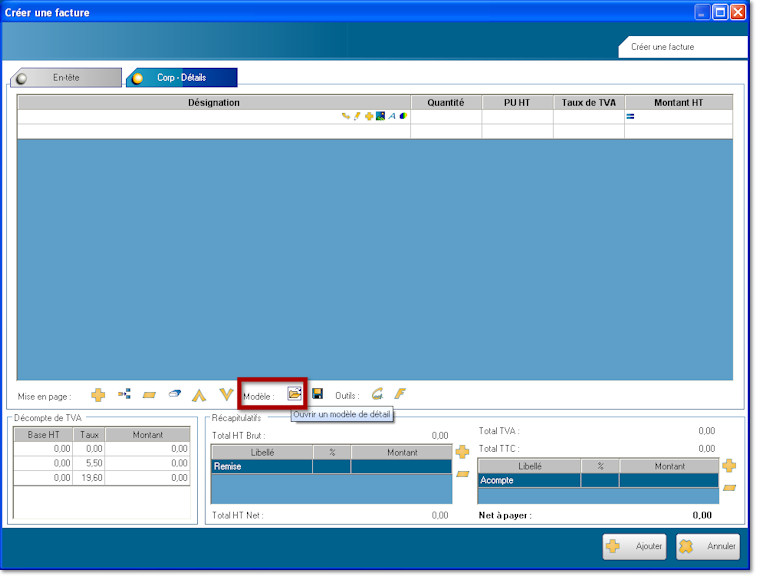Image resolution: width=760 pixels, height=580 pixels.
Task: Add a Remise line with plus icon
Action: pos(462,452)
